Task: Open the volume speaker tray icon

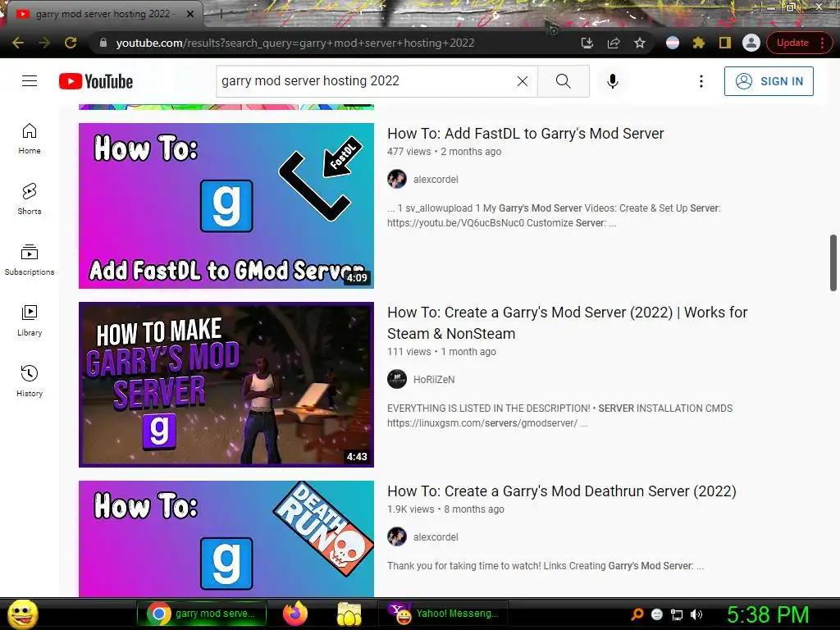Action: coord(696,614)
